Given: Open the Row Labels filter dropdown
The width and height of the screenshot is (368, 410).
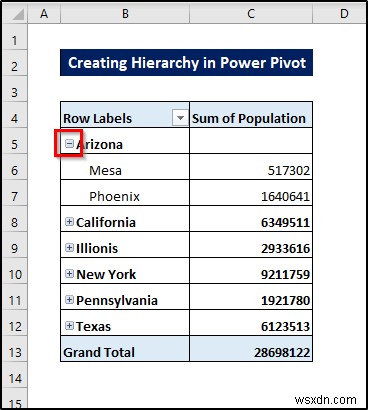Looking at the screenshot, I should pyautogui.click(x=180, y=118).
